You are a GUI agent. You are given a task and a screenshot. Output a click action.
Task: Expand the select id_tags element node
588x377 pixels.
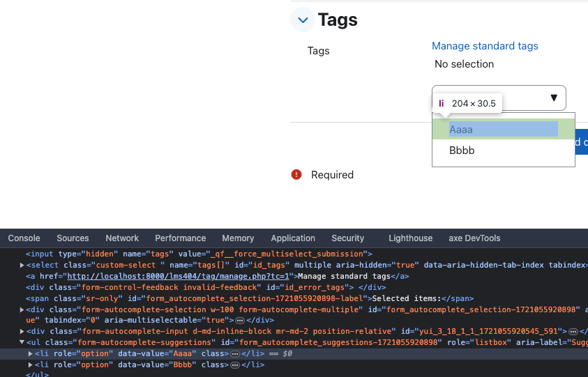click(x=22, y=266)
